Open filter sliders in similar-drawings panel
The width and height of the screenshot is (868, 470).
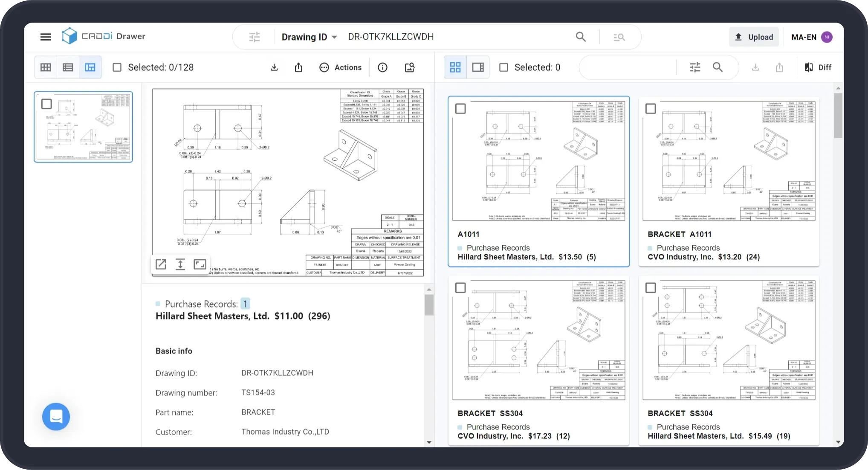(x=695, y=67)
